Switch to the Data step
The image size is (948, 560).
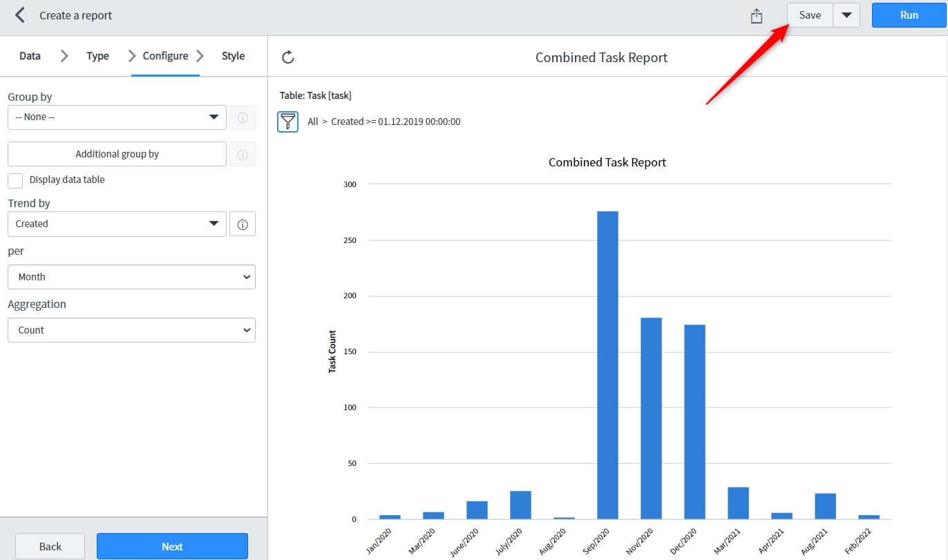tap(30, 56)
